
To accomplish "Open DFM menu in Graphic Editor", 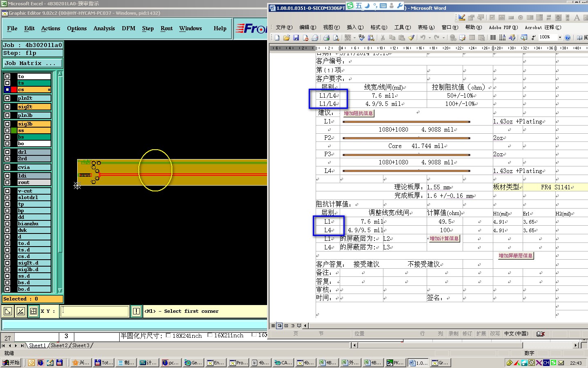I will (129, 28).
